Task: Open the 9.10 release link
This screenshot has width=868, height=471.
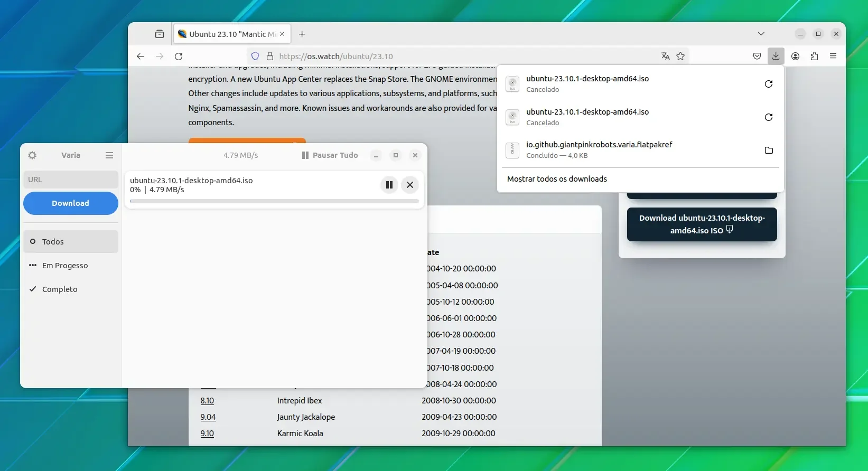Action: point(207,434)
